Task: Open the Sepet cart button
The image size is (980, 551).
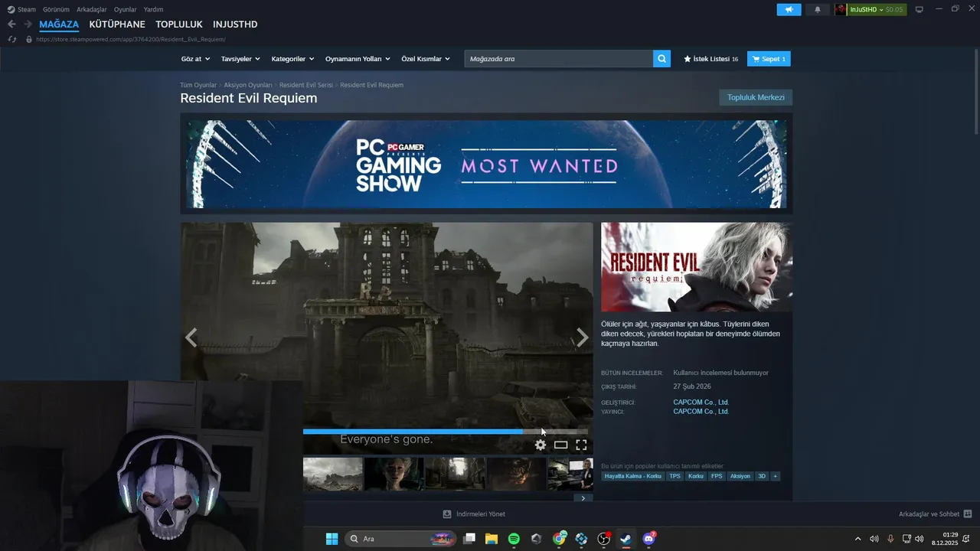Action: (769, 59)
